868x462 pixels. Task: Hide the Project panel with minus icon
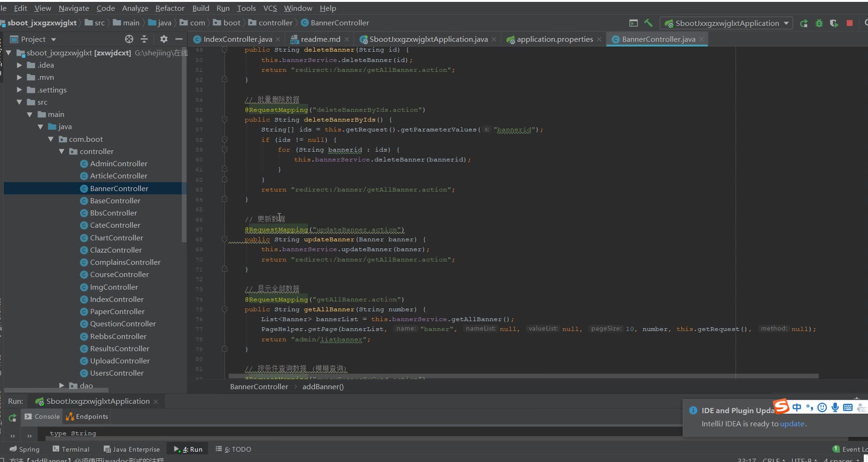click(x=178, y=39)
